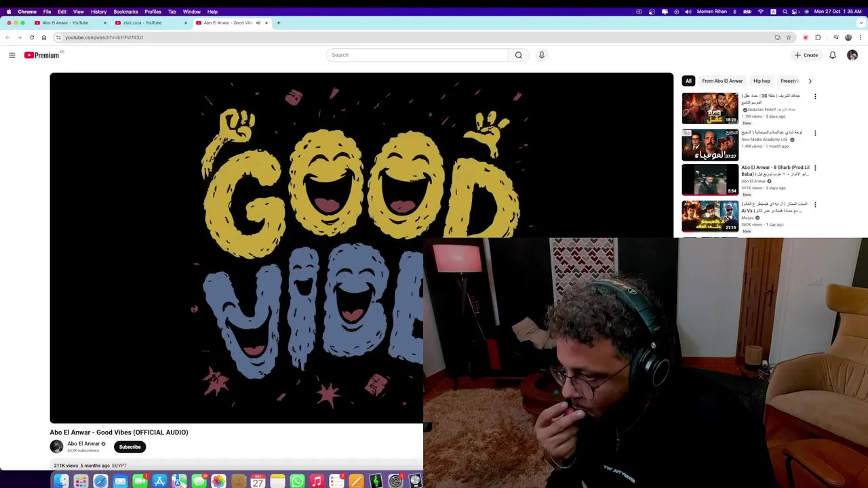Screen dimensions: 868x488
Task: Open Wi-Fi menu bar icon
Action: tap(761, 12)
